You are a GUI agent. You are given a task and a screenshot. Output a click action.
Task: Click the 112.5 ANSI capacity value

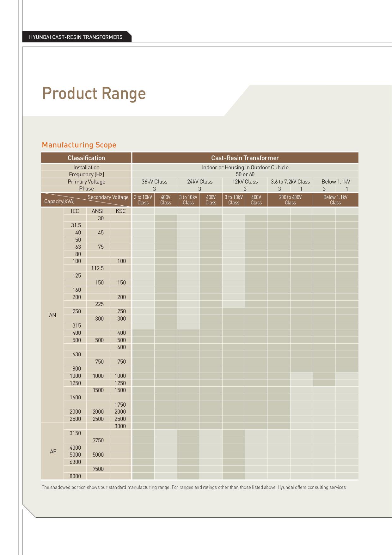pyautogui.click(x=98, y=268)
